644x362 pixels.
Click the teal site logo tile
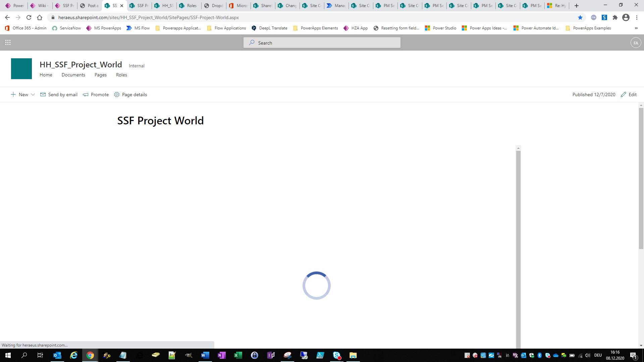(21, 69)
